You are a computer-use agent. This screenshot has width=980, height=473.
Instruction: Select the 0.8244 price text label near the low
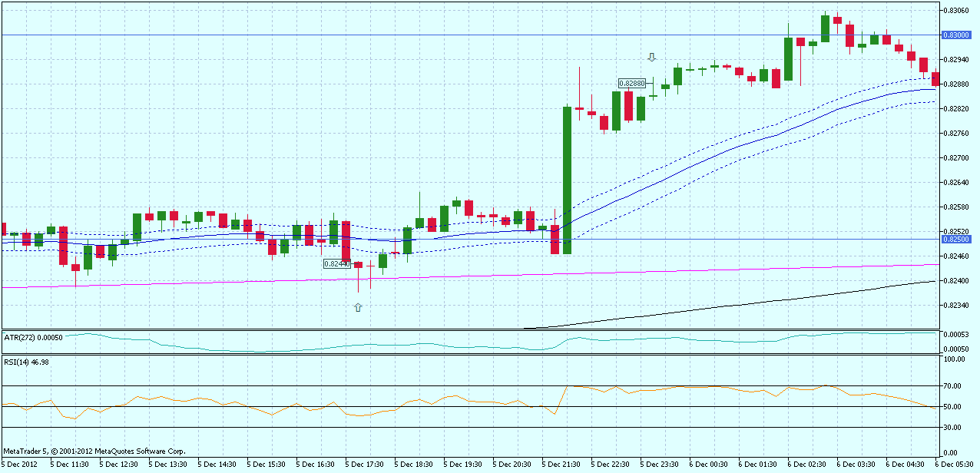coord(336,263)
